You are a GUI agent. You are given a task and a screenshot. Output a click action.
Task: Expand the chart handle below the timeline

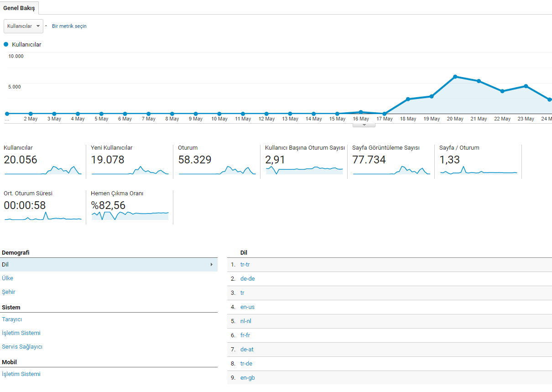[x=364, y=125]
